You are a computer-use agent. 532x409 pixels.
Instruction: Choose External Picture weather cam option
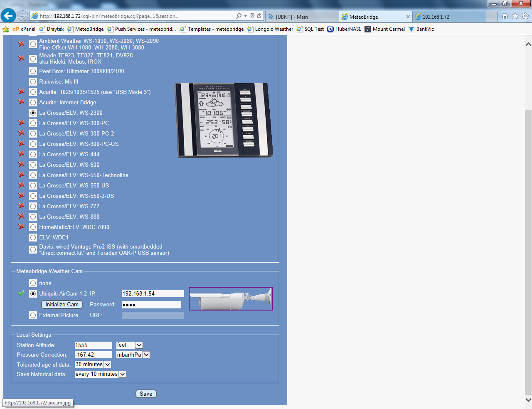[33, 315]
